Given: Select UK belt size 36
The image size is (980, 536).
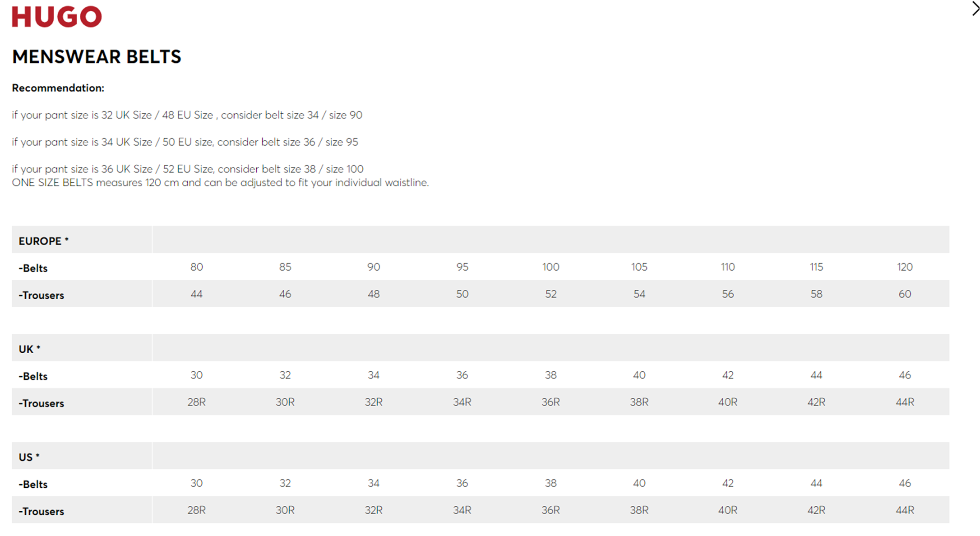Looking at the screenshot, I should click(x=462, y=375).
